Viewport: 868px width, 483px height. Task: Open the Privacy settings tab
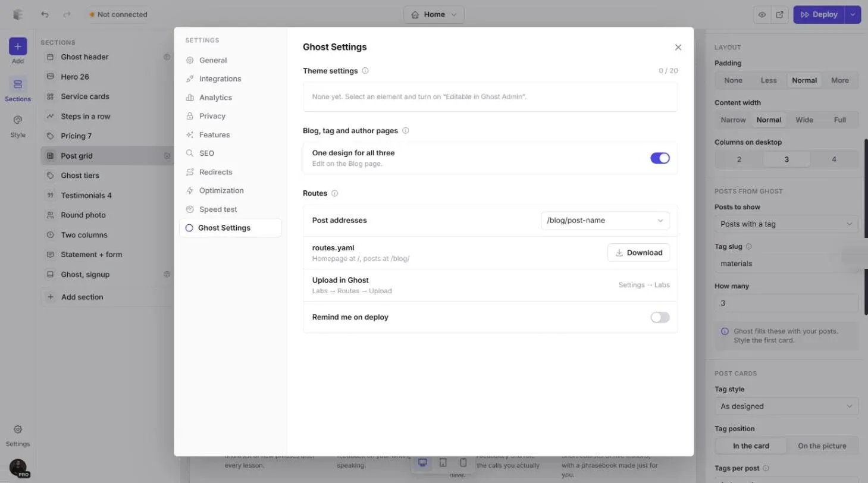[x=230, y=116]
